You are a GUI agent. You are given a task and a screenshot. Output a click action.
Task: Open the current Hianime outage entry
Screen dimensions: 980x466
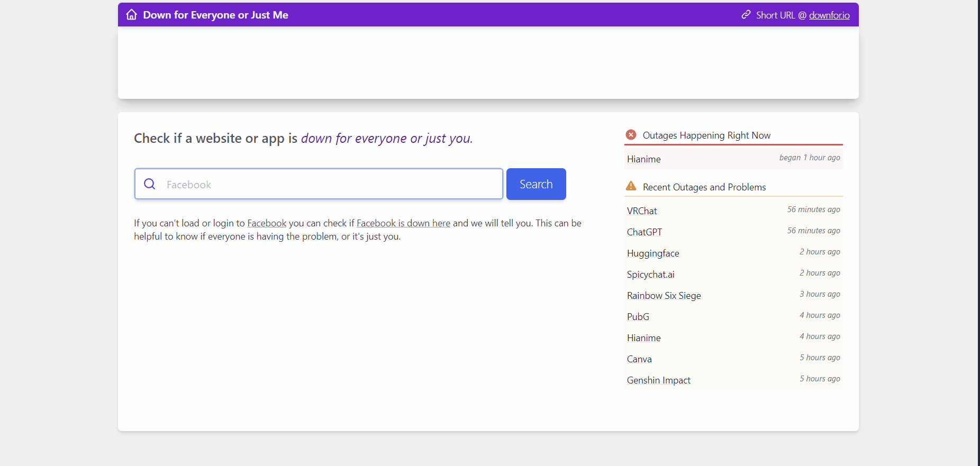[644, 159]
